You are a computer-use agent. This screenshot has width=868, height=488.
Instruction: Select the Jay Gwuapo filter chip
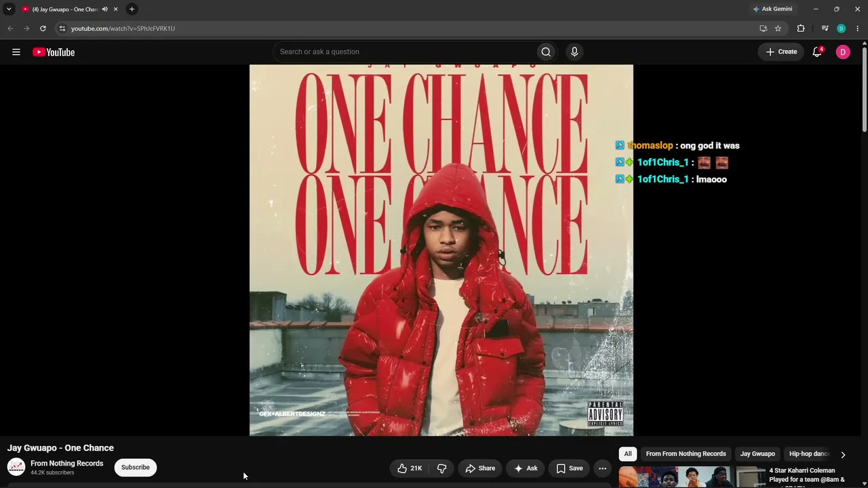[x=757, y=454]
